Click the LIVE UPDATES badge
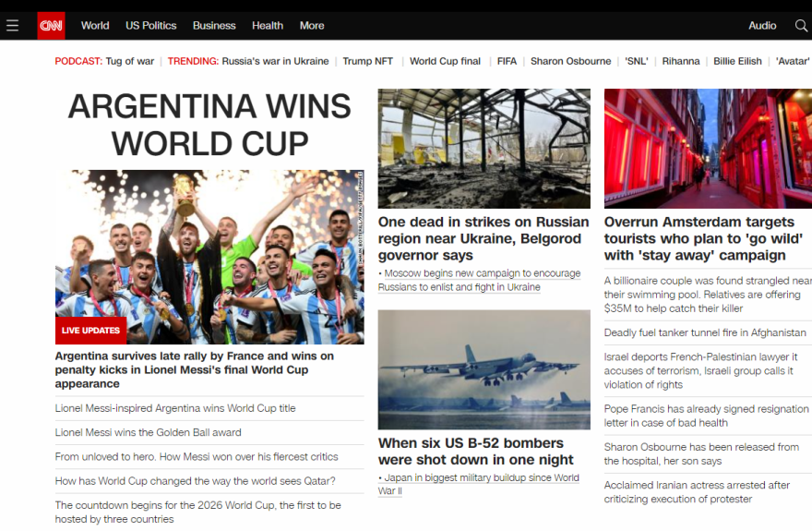The height and width of the screenshot is (531, 812). [x=90, y=331]
